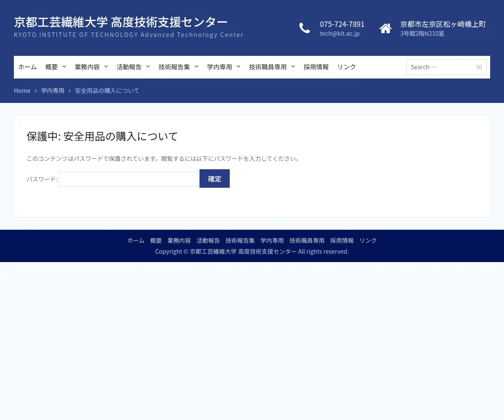Click the 確定 submit button
This screenshot has height=420, width=504.
coord(215,178)
